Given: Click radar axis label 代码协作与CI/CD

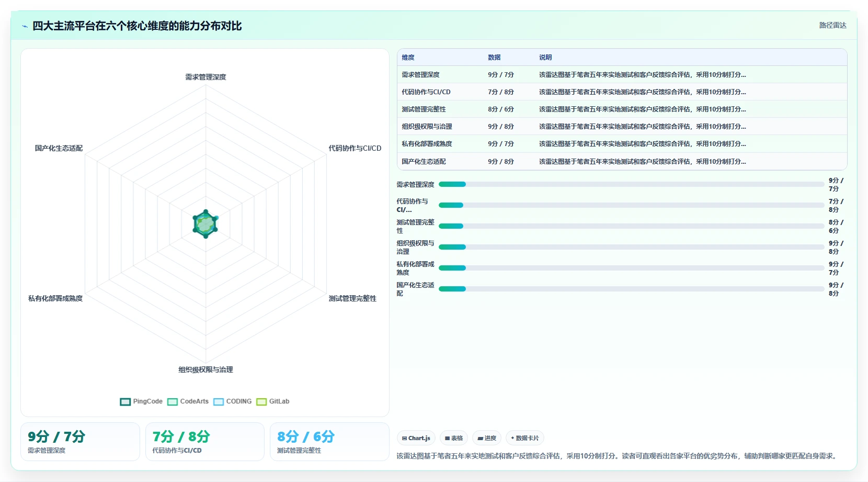Looking at the screenshot, I should (x=355, y=148).
